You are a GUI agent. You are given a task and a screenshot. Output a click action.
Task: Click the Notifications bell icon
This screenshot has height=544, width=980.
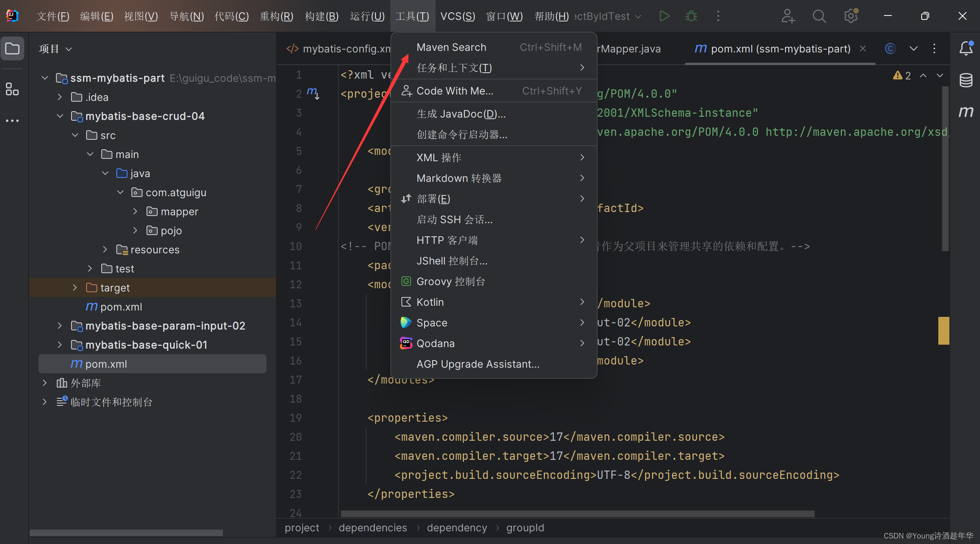966,48
